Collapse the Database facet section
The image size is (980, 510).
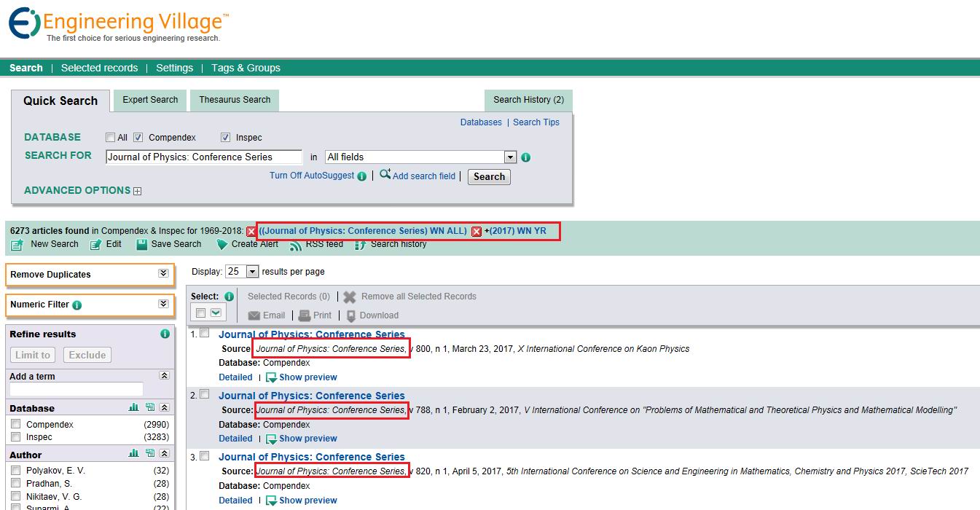click(x=165, y=408)
